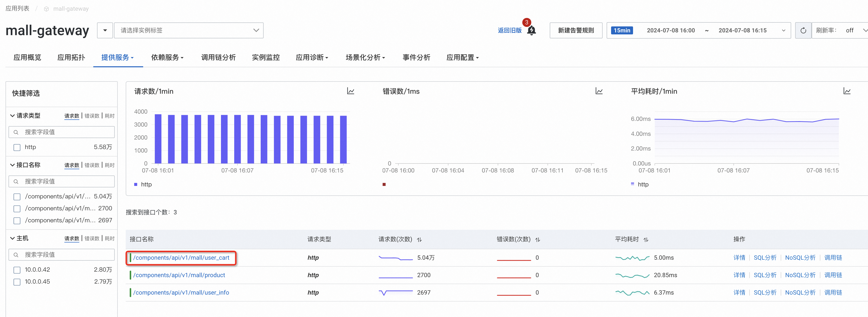Go to 应用列表 breadcrumb
Screen dimensions: 868x317
click(x=17, y=9)
